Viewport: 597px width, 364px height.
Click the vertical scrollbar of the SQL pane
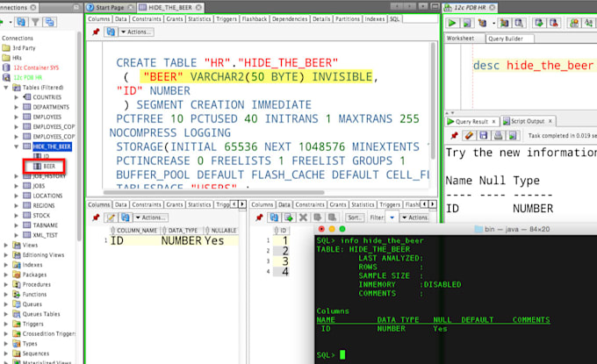click(x=433, y=101)
